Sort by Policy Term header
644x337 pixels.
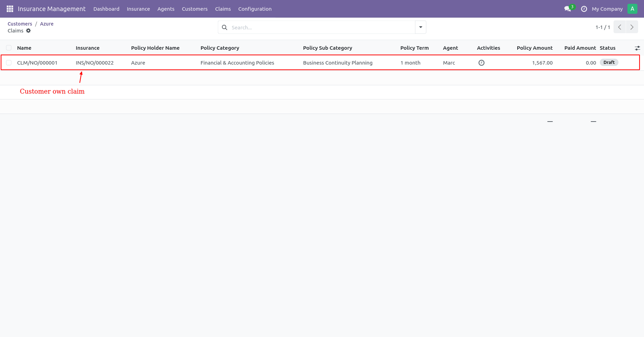pos(414,48)
